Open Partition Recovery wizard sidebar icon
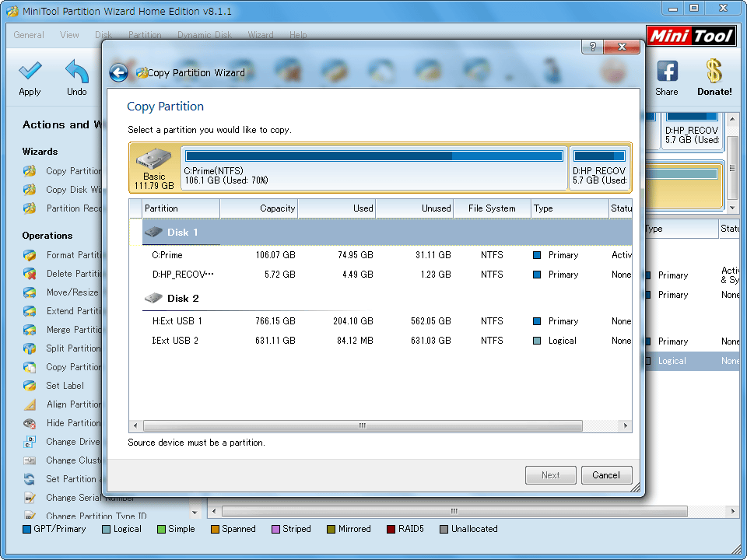747x560 pixels. (x=30, y=208)
